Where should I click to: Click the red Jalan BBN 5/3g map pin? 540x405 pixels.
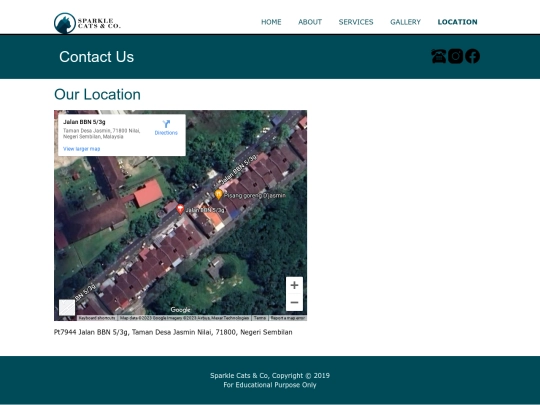(180, 209)
